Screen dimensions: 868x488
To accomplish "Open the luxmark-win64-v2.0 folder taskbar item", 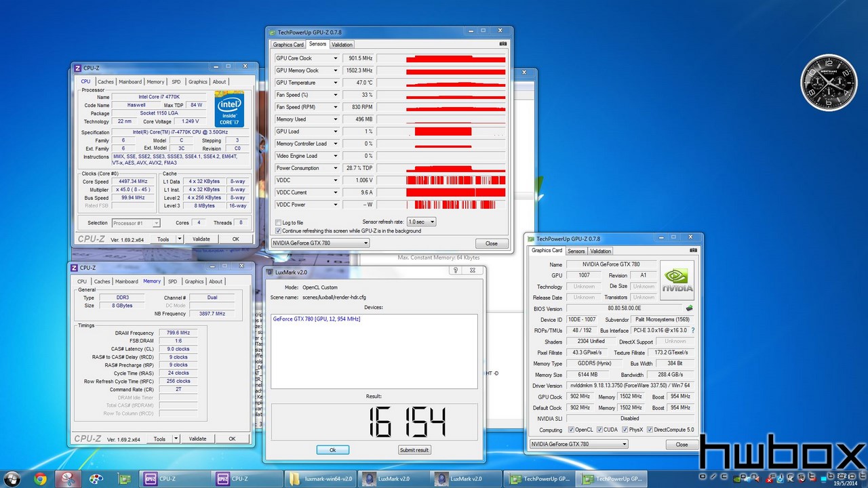I will (x=319, y=479).
